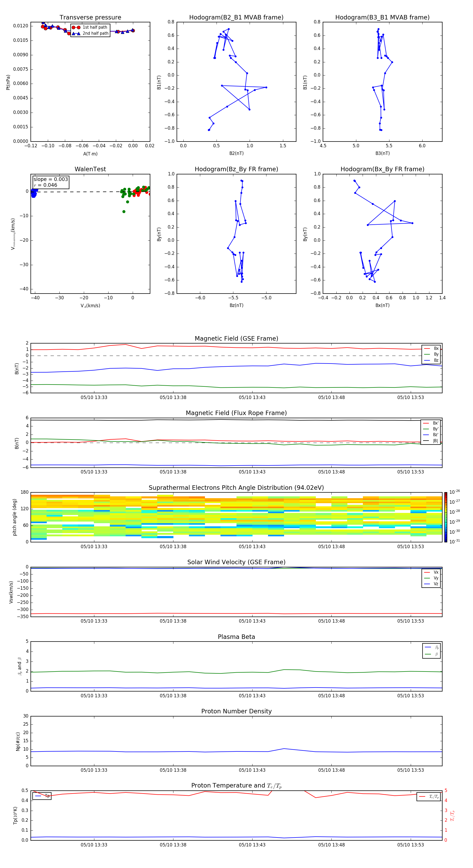Click the Bz entry in GSE legend
This screenshot has height=868, width=473.
coord(431,360)
